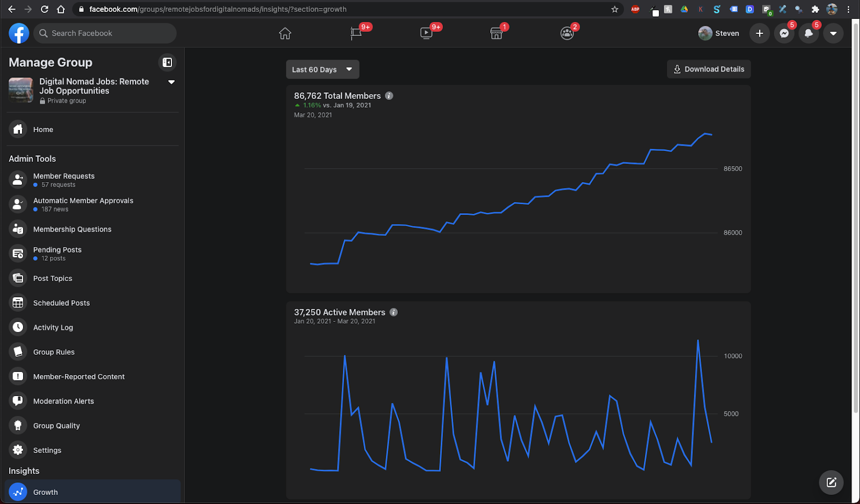Click the group cover thumbnail
Viewport: 860px width, 504px height.
coord(21,90)
